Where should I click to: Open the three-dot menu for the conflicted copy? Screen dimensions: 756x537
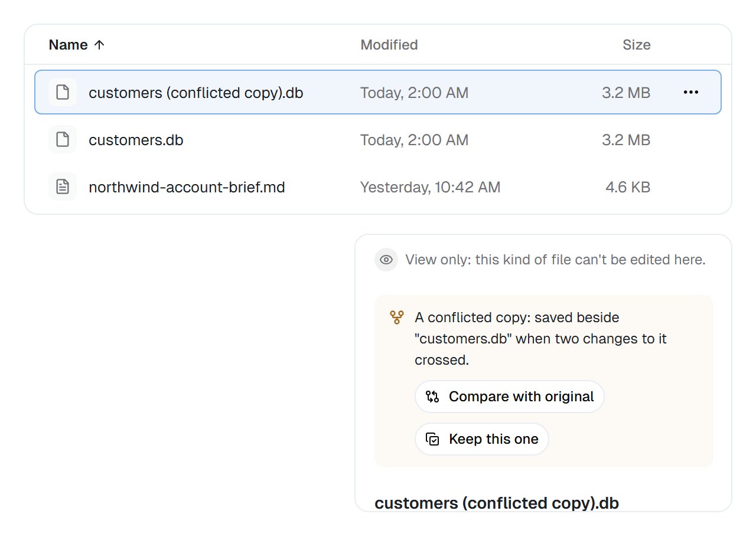[691, 92]
